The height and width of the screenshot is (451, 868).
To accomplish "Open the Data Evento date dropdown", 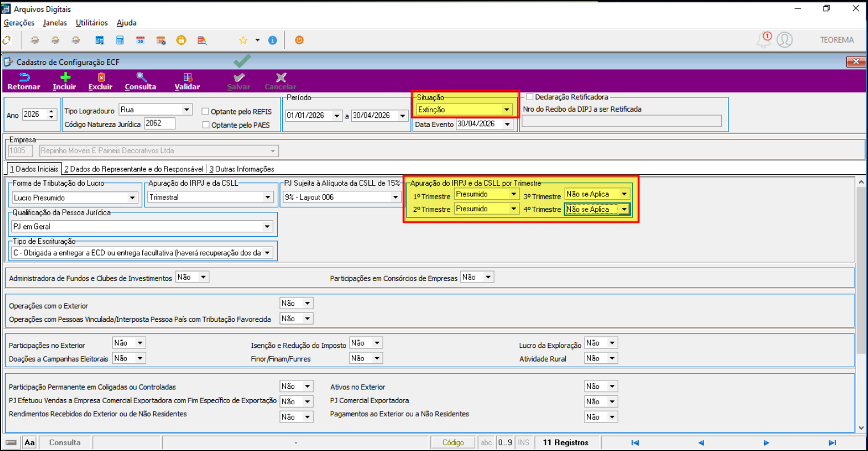I will pyautogui.click(x=507, y=124).
